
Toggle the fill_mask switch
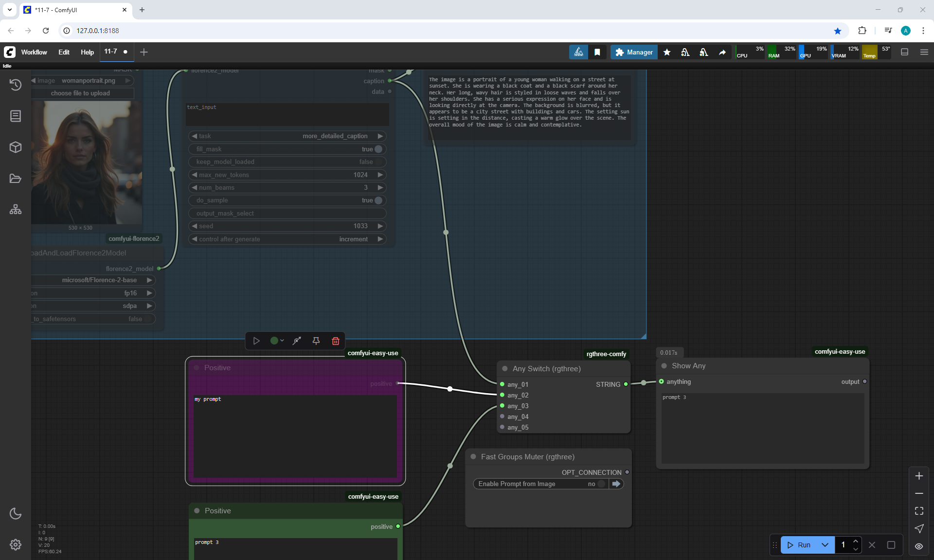click(x=378, y=149)
